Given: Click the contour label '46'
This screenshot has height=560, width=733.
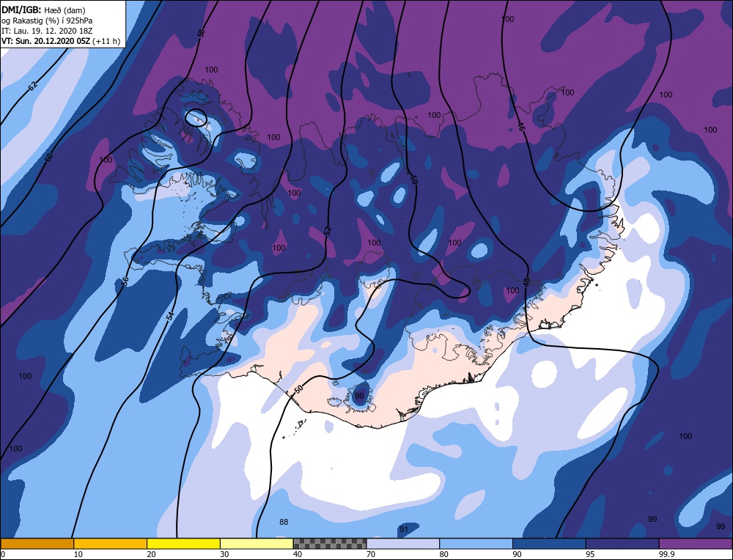Looking at the screenshot, I should click(521, 126).
